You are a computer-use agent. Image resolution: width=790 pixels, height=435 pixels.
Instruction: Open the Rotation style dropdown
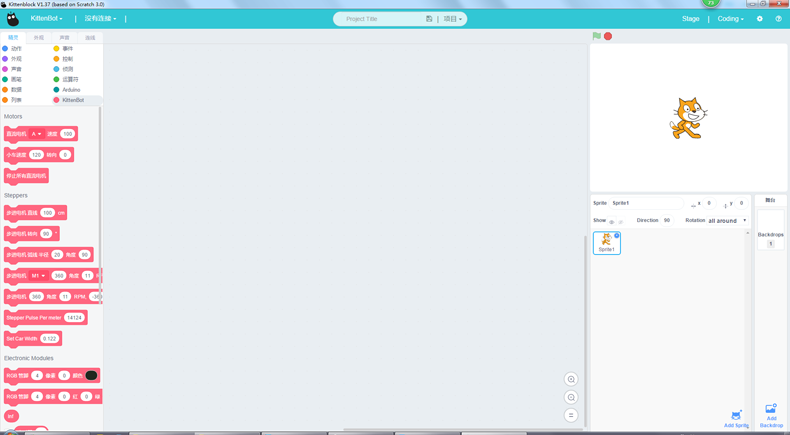pyautogui.click(x=727, y=221)
